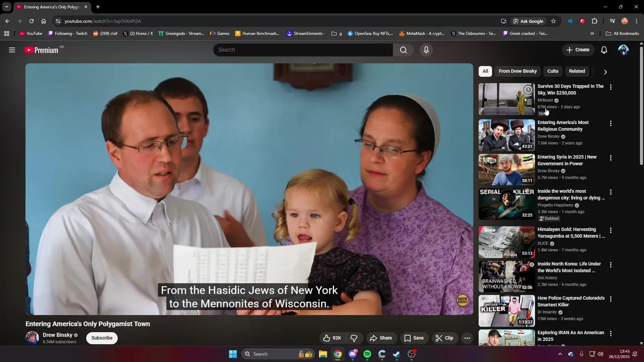Click the blue sound-wave extension icon

coord(570,21)
